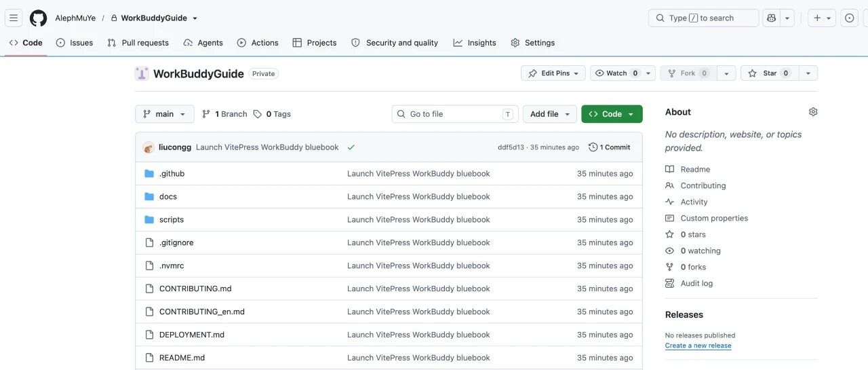Screen dimensions: 868x370
Task: Open the scripts folder
Action: (x=172, y=220)
